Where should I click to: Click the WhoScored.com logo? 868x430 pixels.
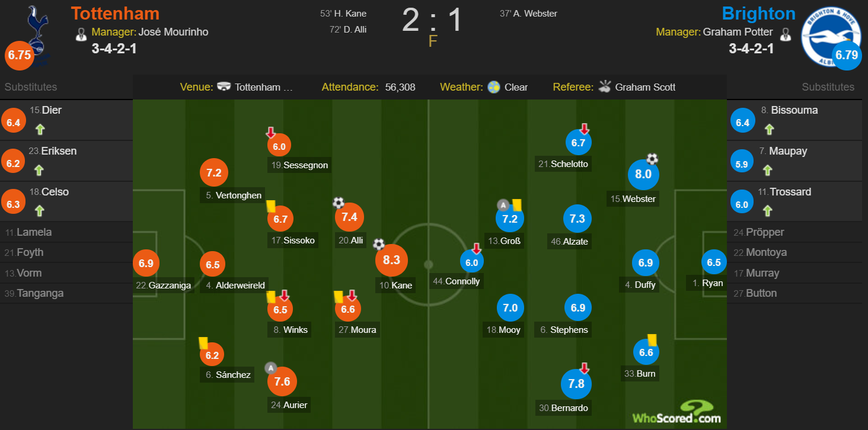(x=676, y=412)
